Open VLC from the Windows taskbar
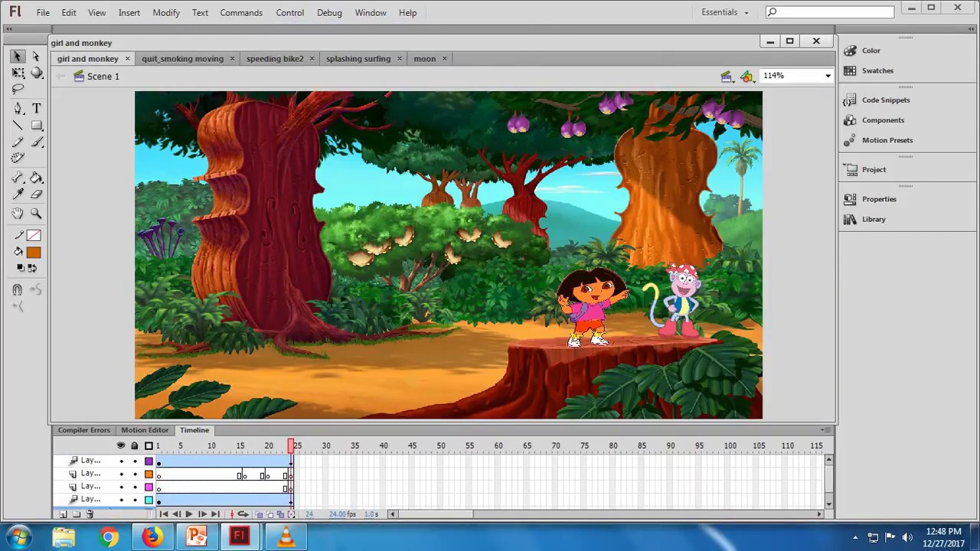Screen dimensions: 980x551 [286, 536]
